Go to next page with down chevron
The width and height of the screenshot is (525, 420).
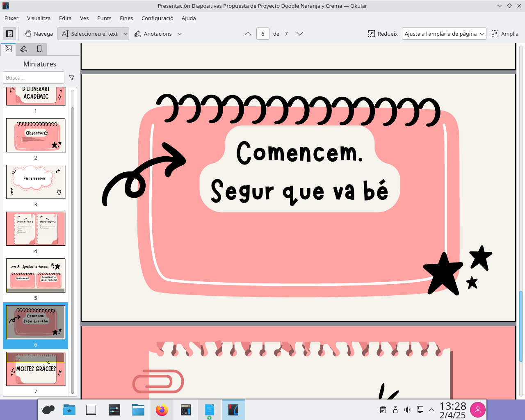[300, 34]
